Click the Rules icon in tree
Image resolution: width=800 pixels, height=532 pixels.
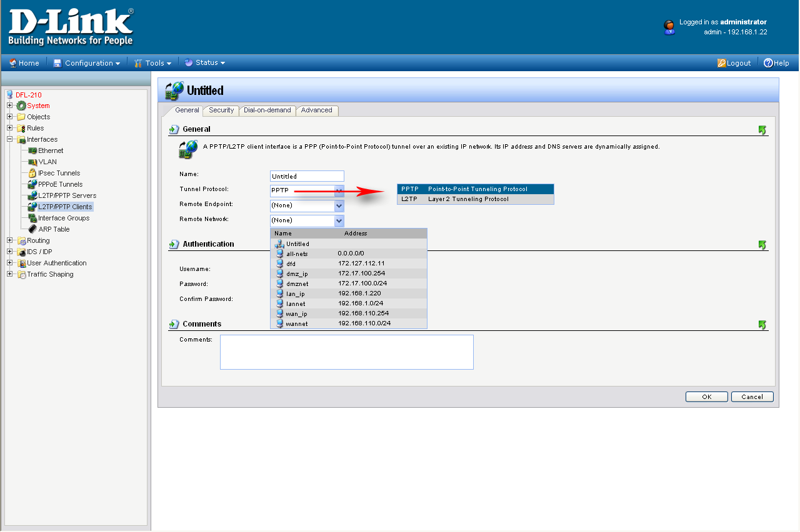pos(21,128)
